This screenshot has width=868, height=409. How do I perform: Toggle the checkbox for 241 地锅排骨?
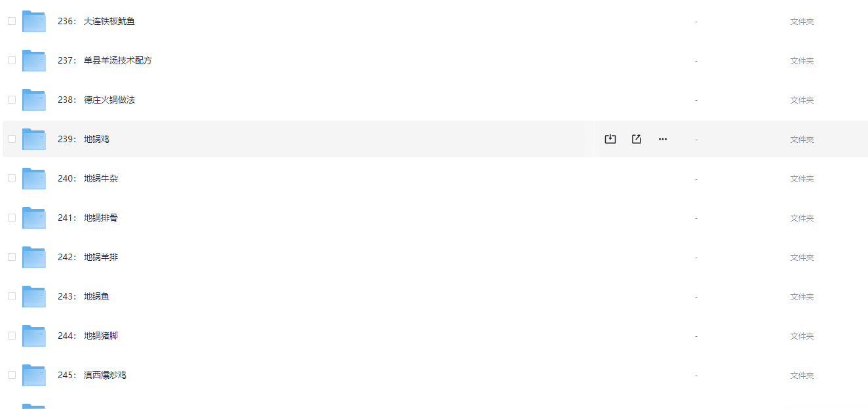tap(12, 218)
